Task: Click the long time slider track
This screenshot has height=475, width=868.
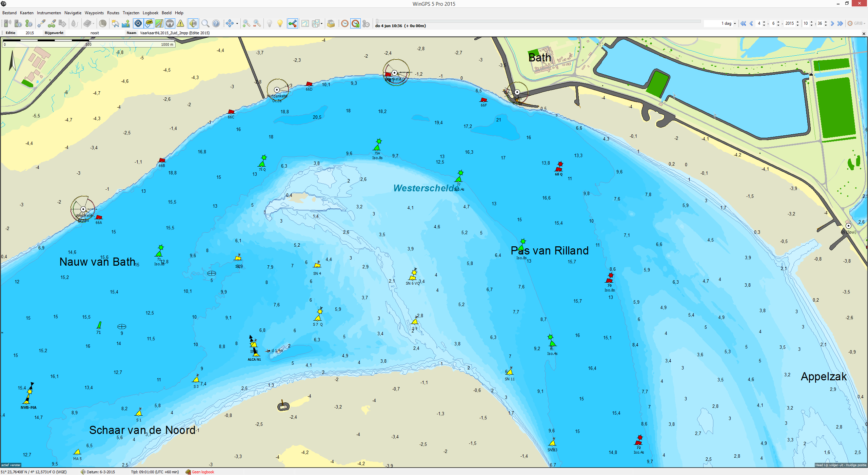Action: (538, 21)
